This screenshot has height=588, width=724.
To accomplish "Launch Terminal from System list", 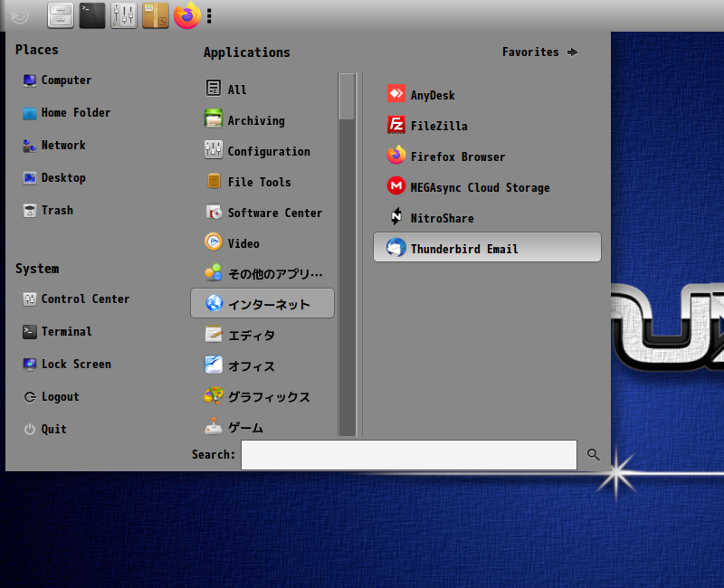I will [57, 331].
